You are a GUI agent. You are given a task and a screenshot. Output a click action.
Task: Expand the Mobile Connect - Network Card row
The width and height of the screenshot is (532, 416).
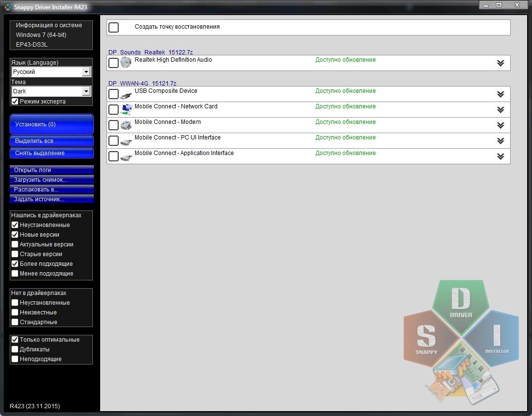tap(500, 110)
